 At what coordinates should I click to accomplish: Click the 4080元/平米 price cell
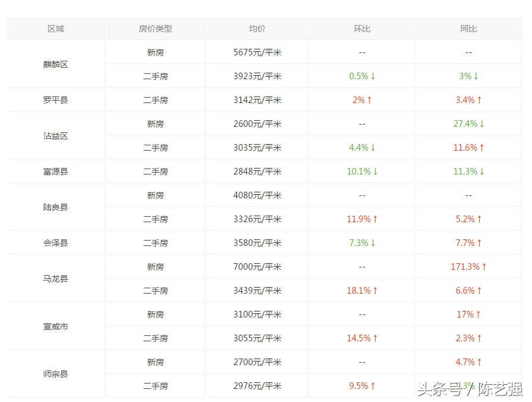pos(257,195)
